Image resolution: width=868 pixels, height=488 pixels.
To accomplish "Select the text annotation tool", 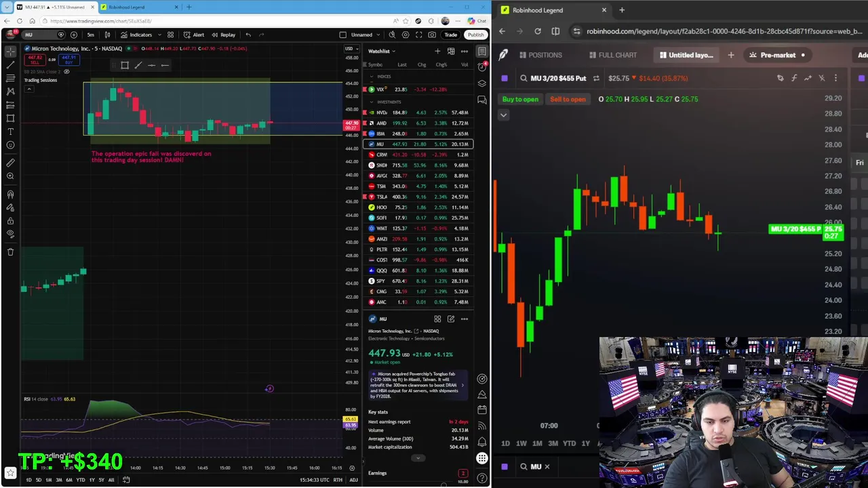I will 10,131.
